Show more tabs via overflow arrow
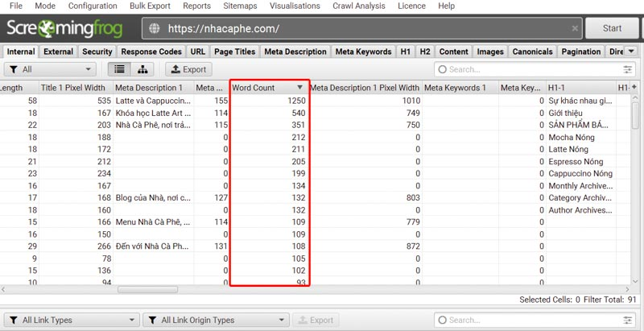 (x=631, y=52)
